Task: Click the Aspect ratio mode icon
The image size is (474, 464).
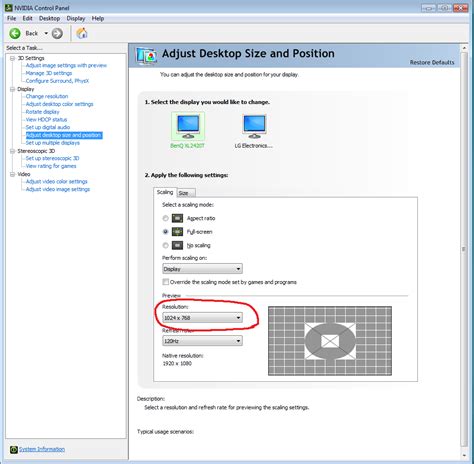Action: (x=177, y=218)
